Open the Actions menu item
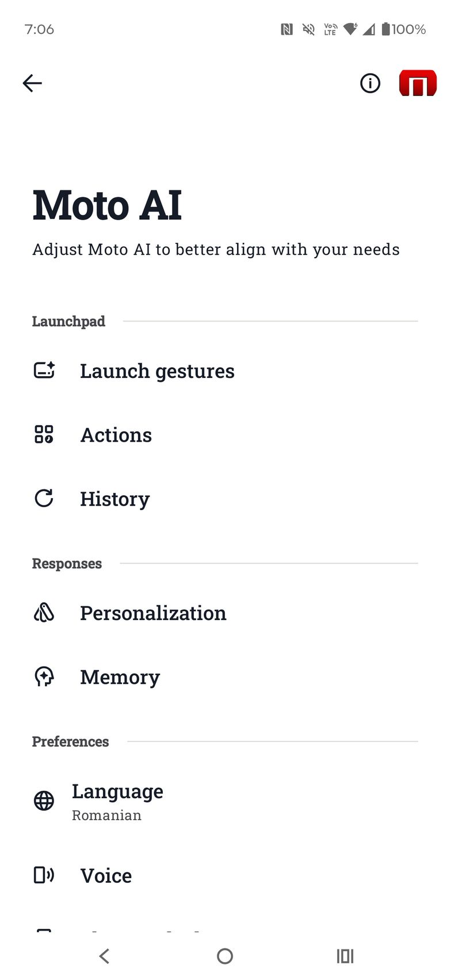 116,435
